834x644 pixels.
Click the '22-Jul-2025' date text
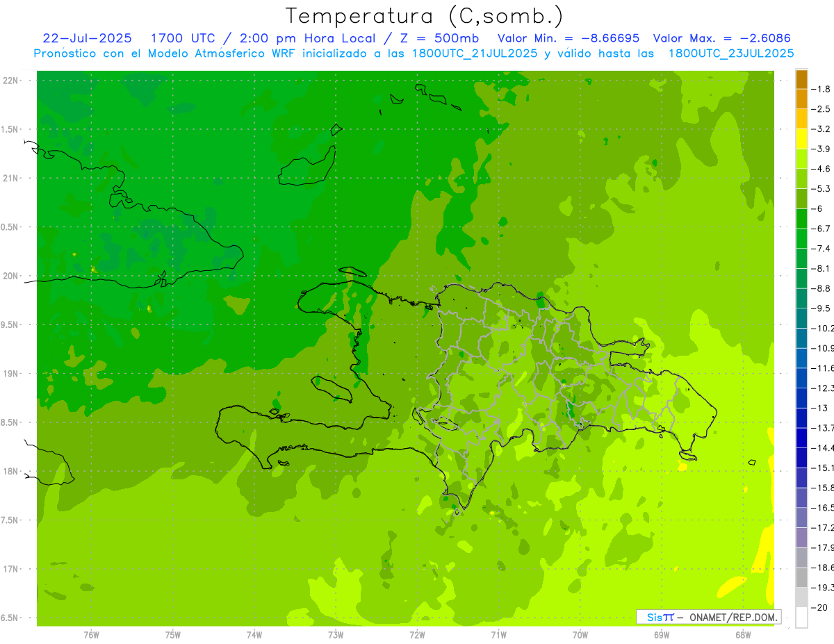[x=88, y=38]
